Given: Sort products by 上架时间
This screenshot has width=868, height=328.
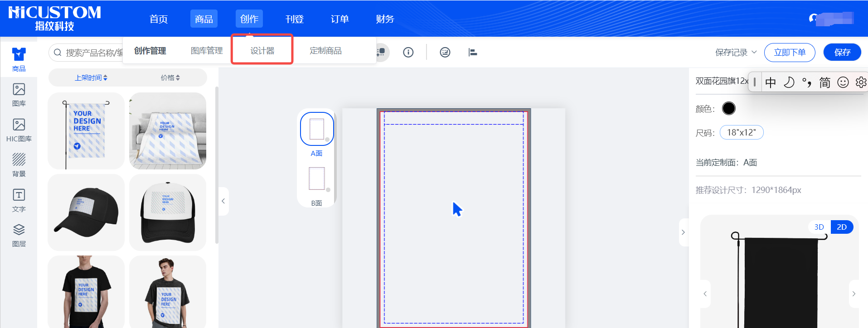Looking at the screenshot, I should [x=91, y=77].
